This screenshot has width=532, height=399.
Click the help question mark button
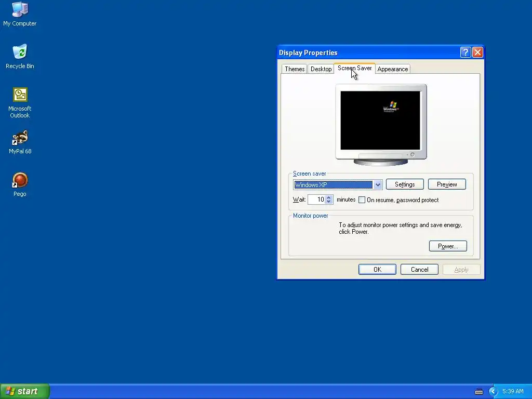[x=465, y=52]
